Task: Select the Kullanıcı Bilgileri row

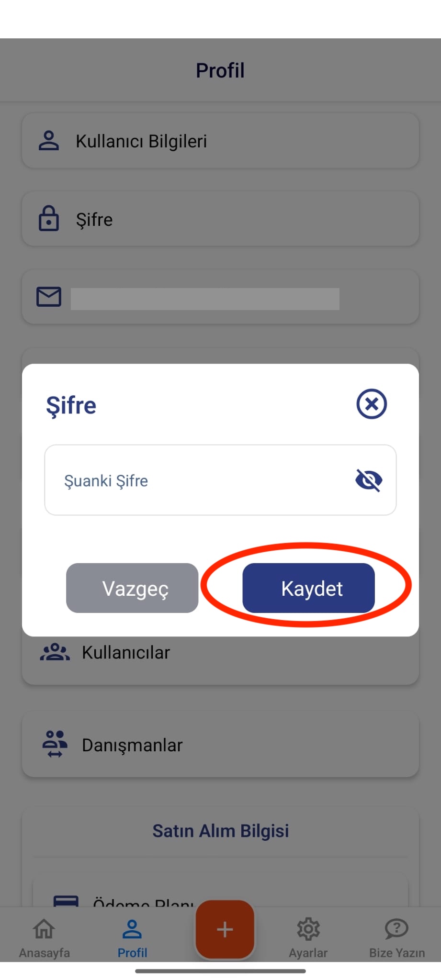Action: coord(220,141)
